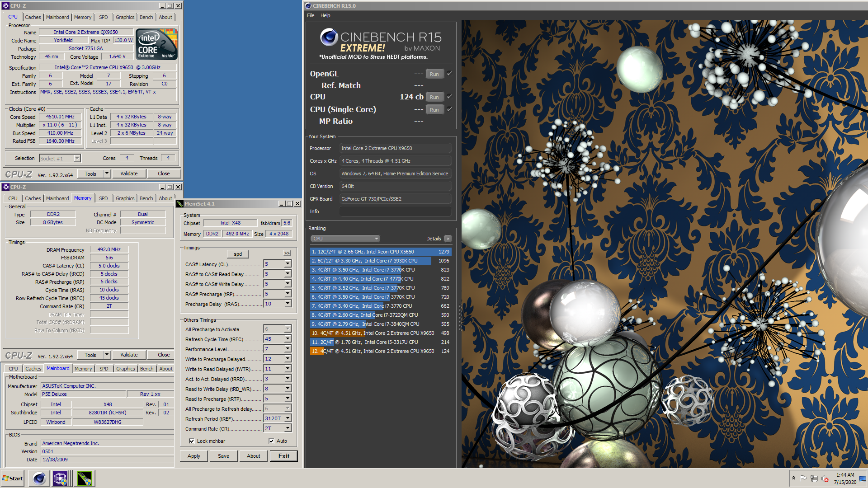Open Refresh Period (tREF) dropdown
The height and width of the screenshot is (488, 868).
(x=288, y=418)
